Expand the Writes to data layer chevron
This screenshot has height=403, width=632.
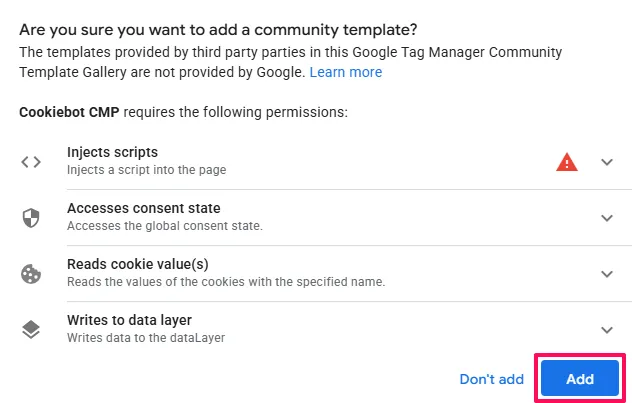tap(607, 330)
